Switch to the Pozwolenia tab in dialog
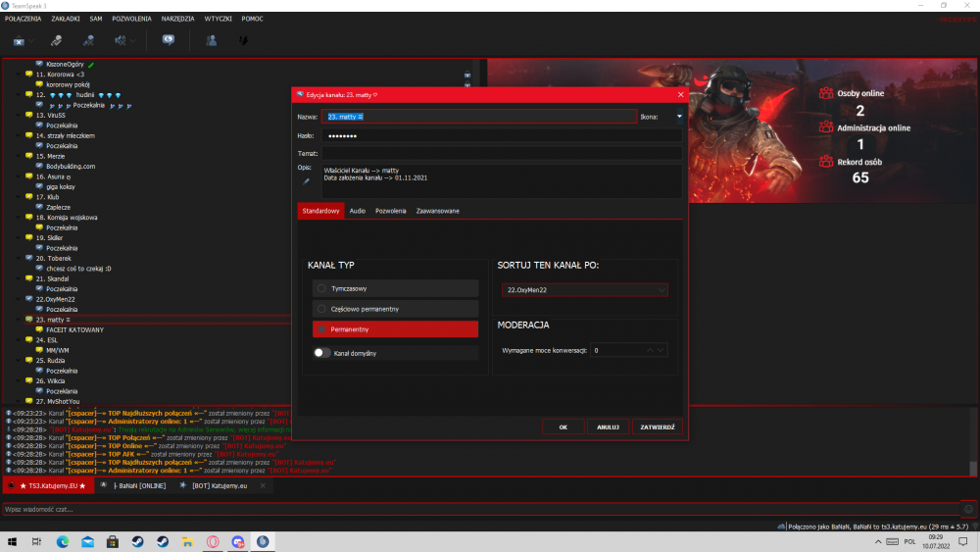Viewport: 980px width, 552px height. (x=391, y=211)
